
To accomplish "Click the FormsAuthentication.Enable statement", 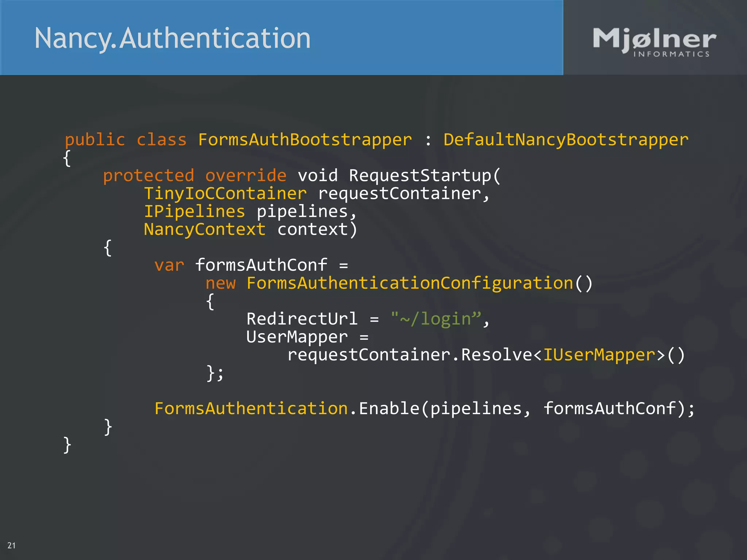I will click(425, 409).
